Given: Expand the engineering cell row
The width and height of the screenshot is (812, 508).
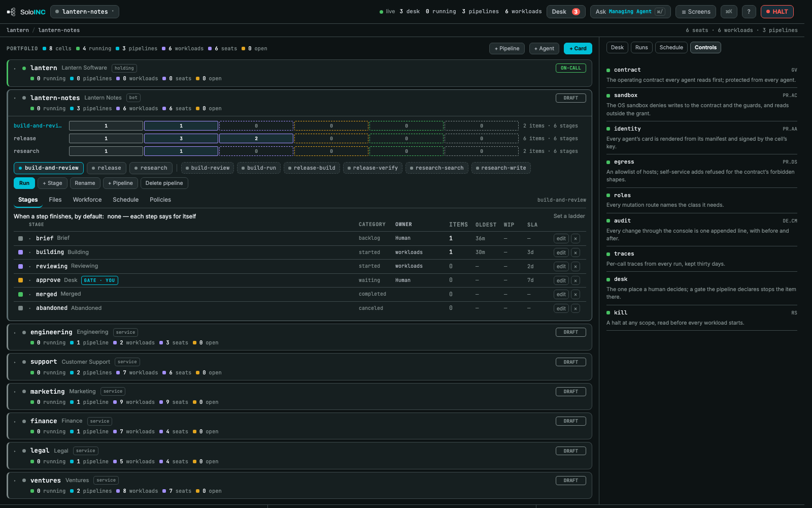Looking at the screenshot, I should pos(15,333).
